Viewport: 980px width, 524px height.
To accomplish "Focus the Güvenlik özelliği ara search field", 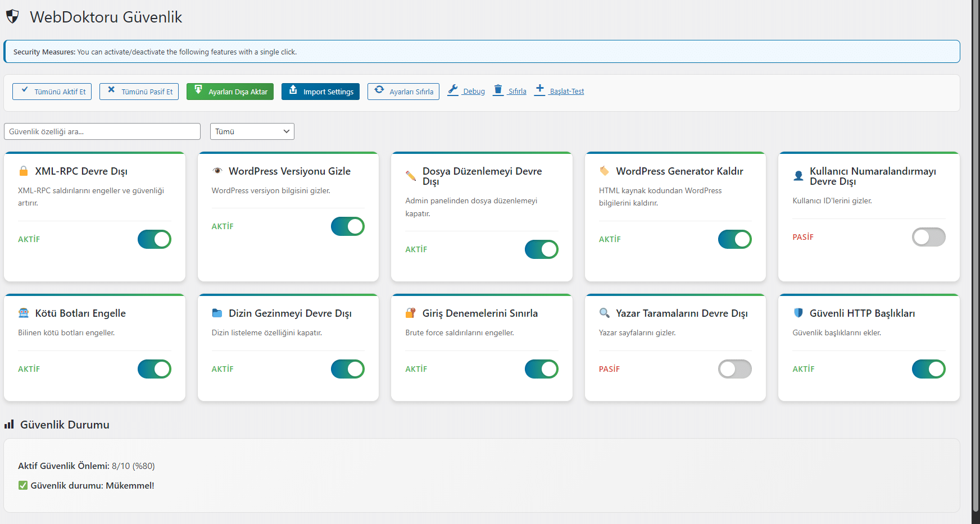I will [102, 131].
